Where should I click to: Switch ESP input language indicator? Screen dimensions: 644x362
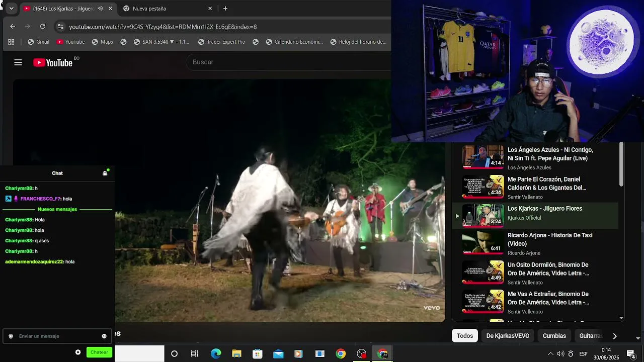tap(584, 354)
